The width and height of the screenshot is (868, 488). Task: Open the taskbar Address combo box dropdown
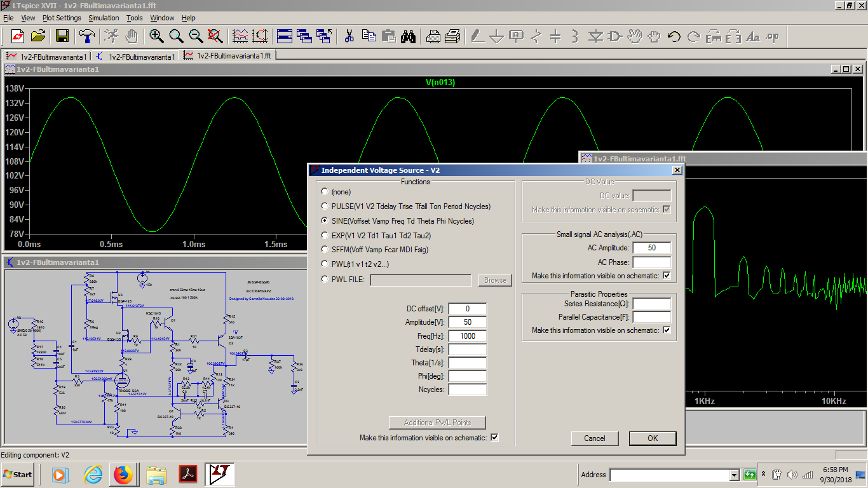(734, 475)
